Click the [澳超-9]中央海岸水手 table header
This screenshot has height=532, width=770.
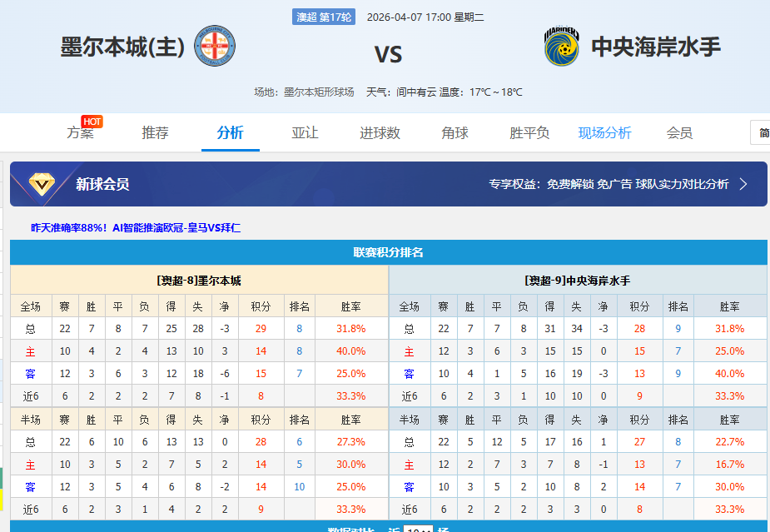pyautogui.click(x=577, y=281)
